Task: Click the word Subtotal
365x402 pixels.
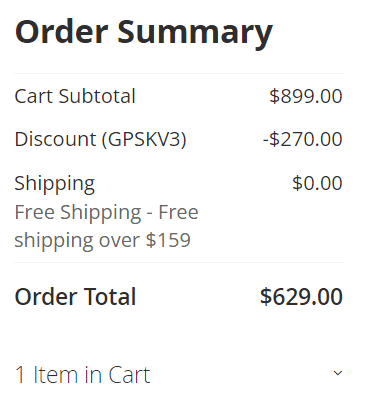Action: [x=97, y=96]
